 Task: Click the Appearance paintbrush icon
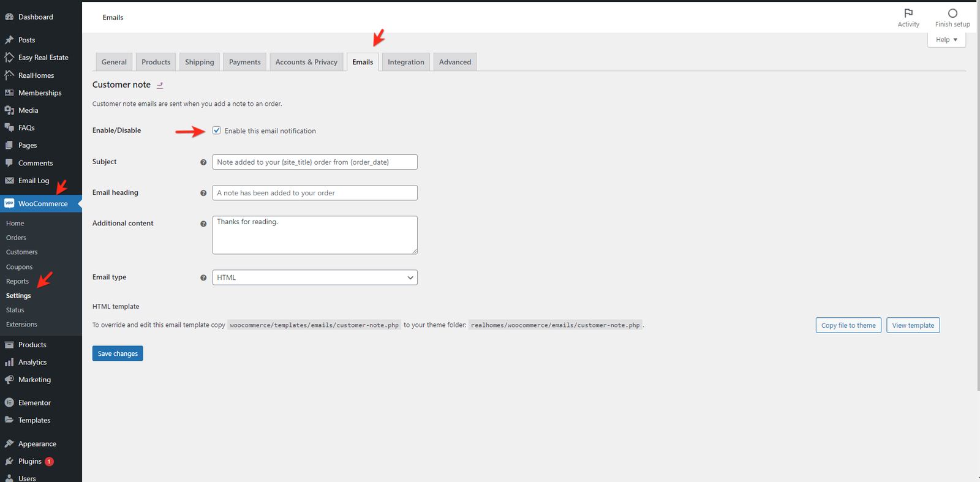(x=9, y=444)
